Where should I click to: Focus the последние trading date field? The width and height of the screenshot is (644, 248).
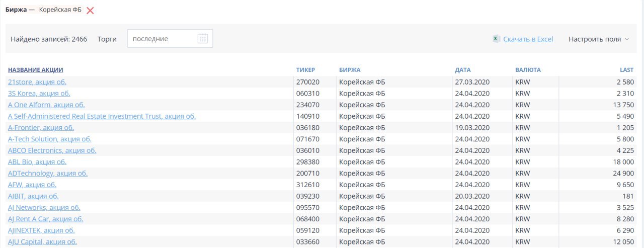pyautogui.click(x=170, y=39)
